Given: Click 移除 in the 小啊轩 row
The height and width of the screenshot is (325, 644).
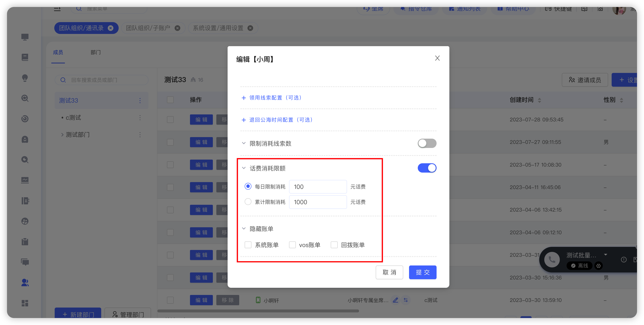Looking at the screenshot, I should tap(228, 300).
